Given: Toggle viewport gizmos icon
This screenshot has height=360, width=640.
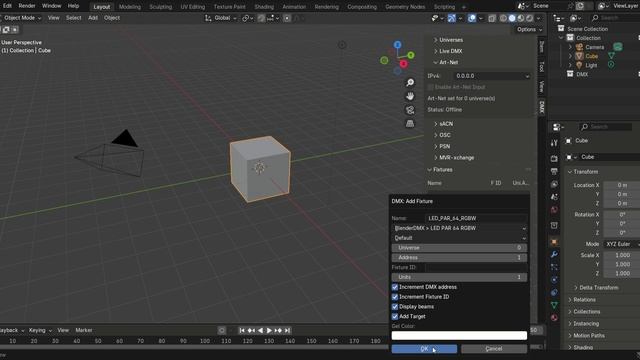Looking at the screenshot, I should point(451,18).
